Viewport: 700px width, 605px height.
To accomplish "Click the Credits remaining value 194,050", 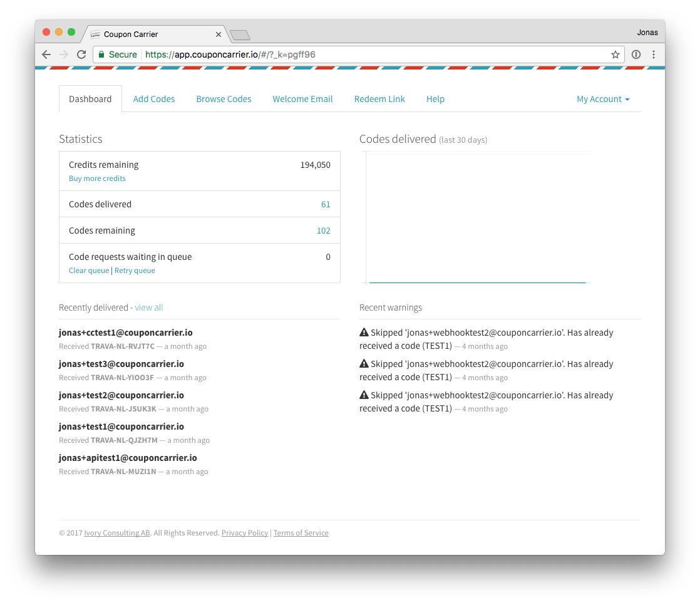I will click(x=315, y=165).
